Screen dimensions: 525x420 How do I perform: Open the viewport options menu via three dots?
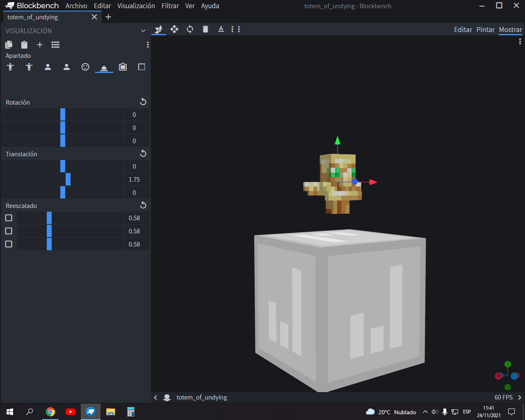click(520, 42)
